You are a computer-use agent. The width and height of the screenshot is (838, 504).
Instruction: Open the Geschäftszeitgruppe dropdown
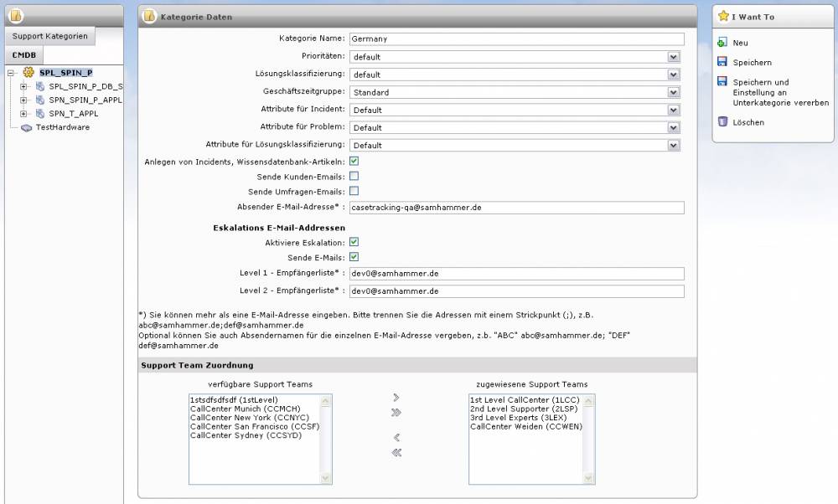coord(673,92)
